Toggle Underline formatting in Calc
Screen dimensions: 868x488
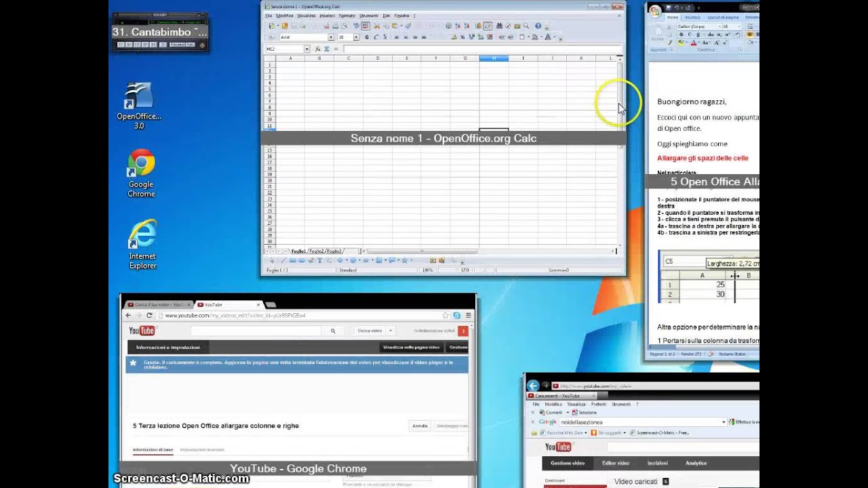[384, 37]
